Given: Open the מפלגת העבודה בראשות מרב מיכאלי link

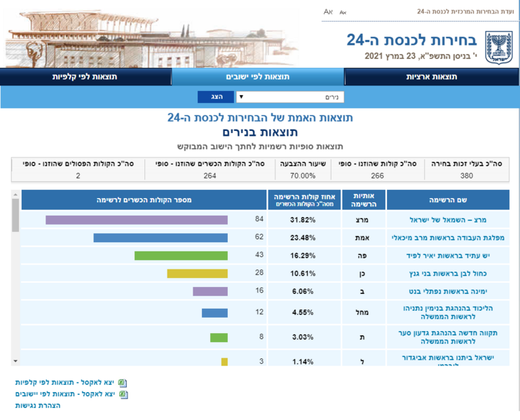Looking at the screenshot, I should (448, 238).
